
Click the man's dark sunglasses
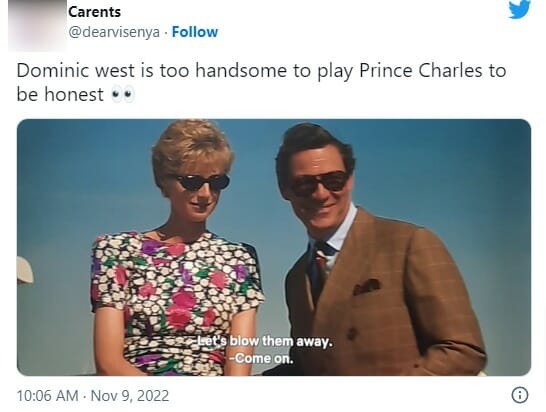[320, 183]
